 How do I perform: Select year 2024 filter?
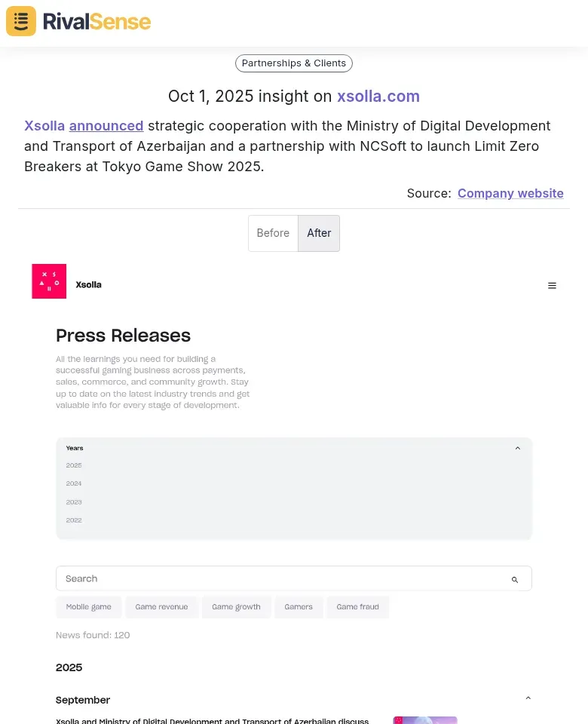(74, 483)
